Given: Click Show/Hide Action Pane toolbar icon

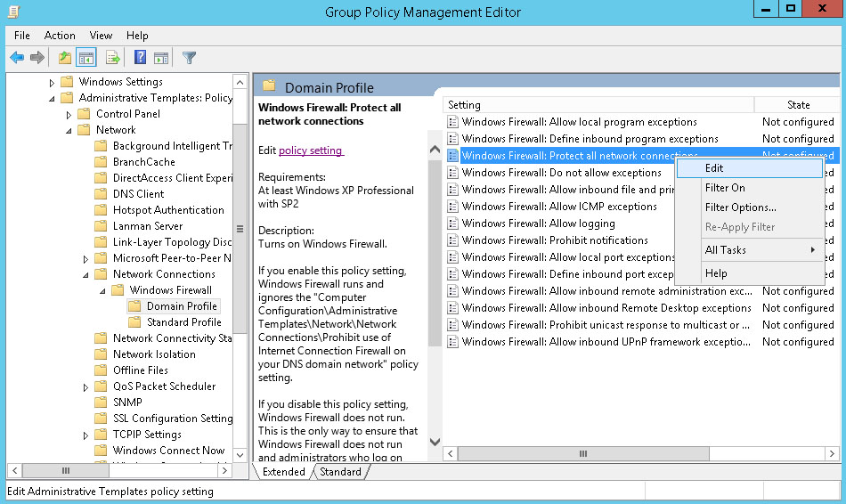Looking at the screenshot, I should click(161, 58).
